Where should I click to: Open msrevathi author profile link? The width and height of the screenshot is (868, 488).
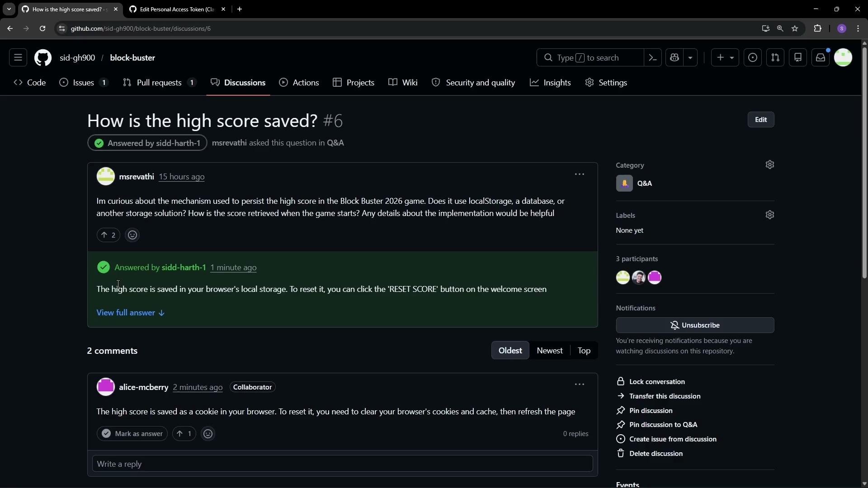[x=137, y=177]
